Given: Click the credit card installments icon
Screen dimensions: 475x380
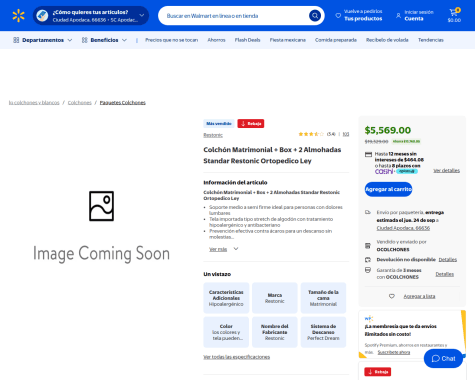Looking at the screenshot, I should click(x=368, y=154).
